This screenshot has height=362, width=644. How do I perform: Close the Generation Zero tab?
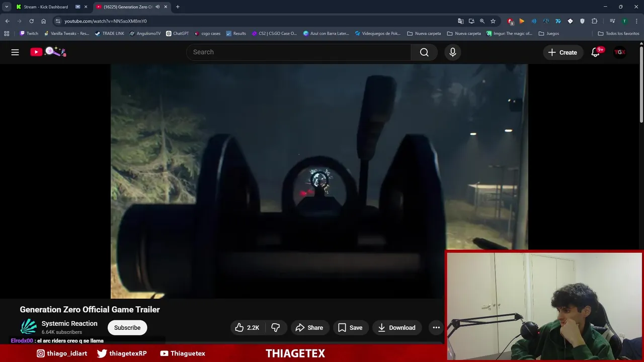[166, 7]
